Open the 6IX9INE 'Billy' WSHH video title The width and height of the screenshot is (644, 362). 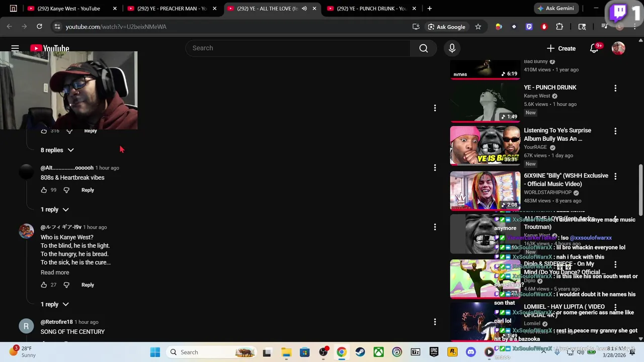566,180
